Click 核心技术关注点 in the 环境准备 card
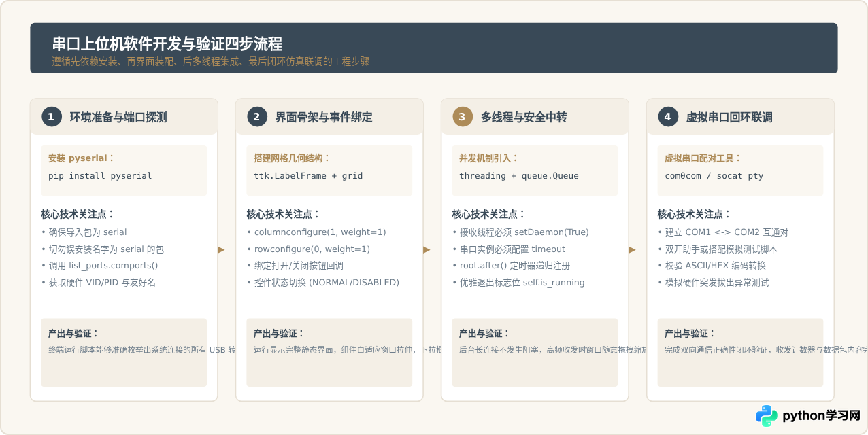 click(x=78, y=214)
